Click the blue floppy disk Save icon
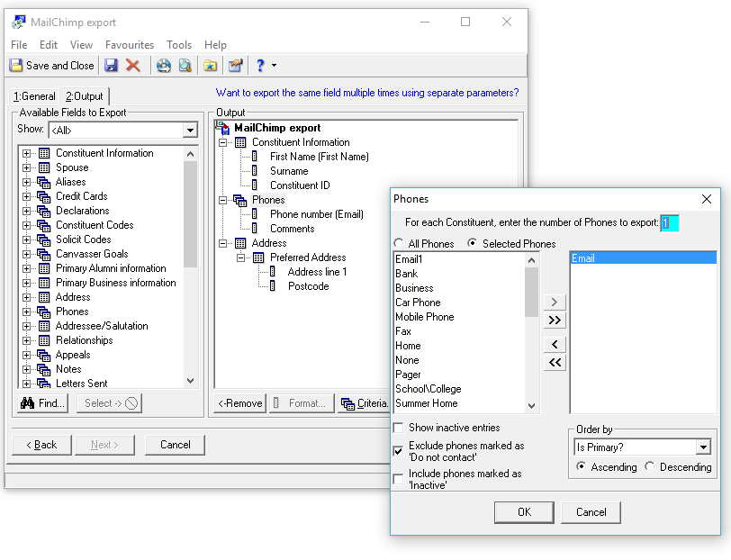This screenshot has width=731, height=560. 111,66
